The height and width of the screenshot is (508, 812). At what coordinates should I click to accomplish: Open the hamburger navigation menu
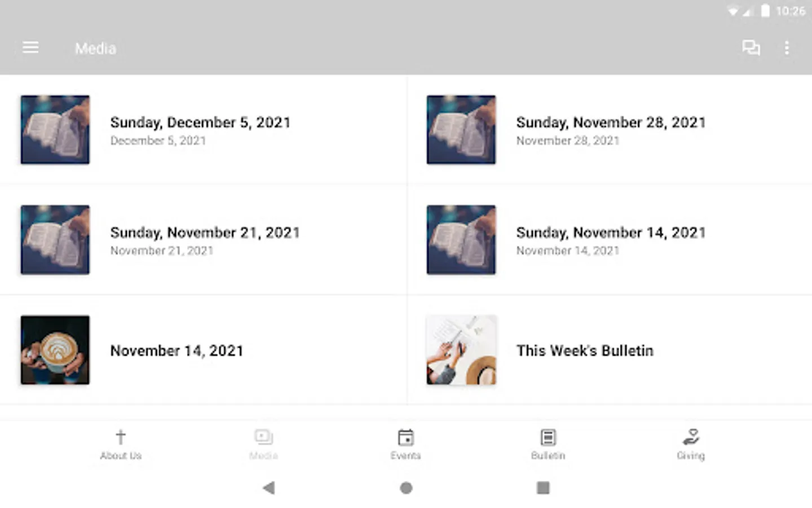pos(30,48)
